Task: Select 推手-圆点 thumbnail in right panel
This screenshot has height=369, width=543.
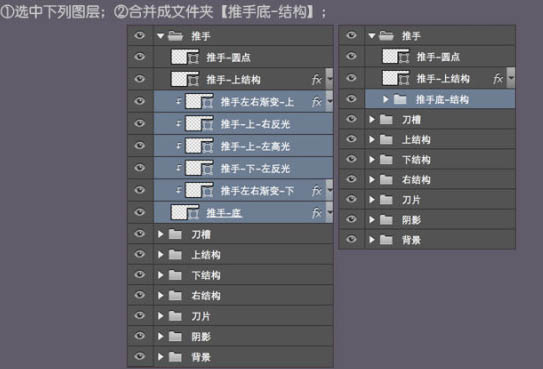Action: [396, 56]
